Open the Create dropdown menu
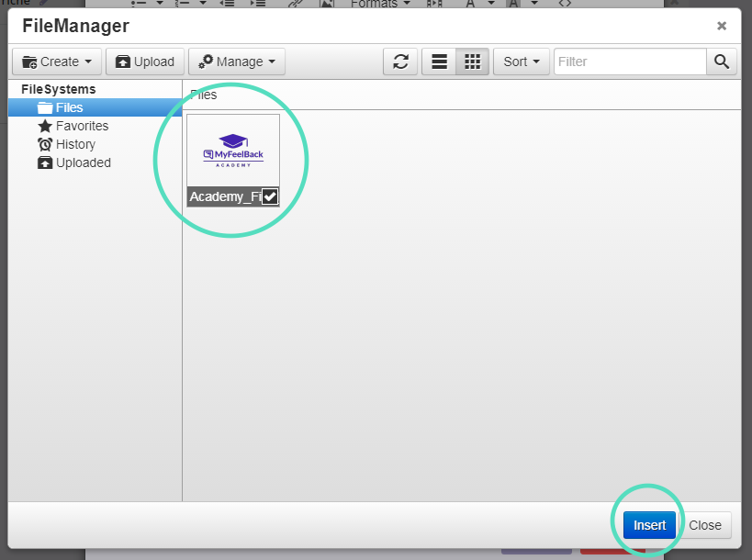The height and width of the screenshot is (560, 752). 57,62
